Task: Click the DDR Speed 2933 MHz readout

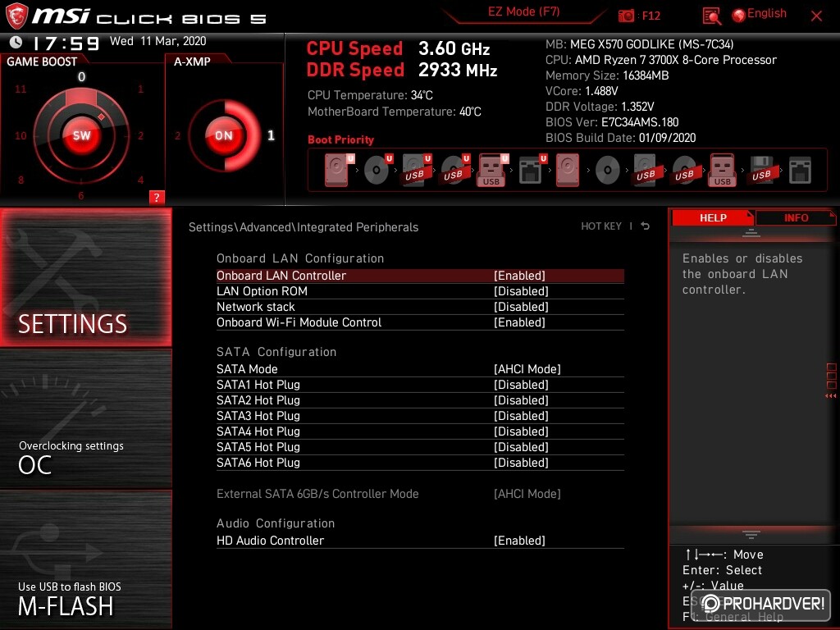Action: pyautogui.click(x=402, y=70)
